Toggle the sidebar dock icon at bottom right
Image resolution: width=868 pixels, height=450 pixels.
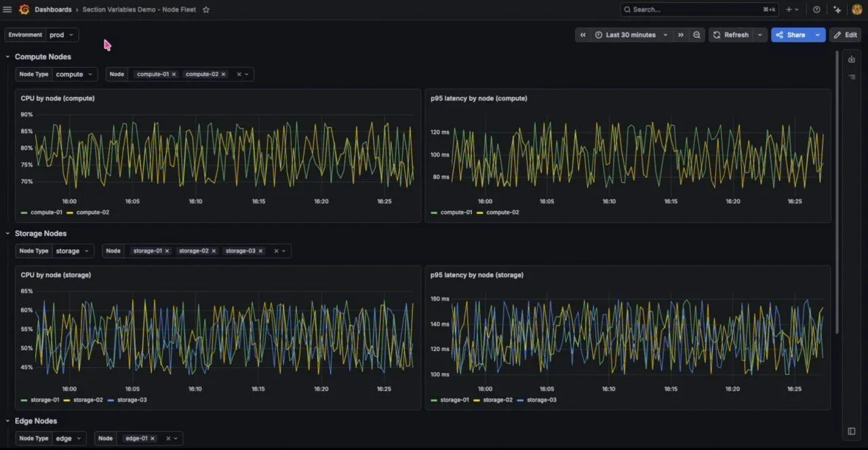852,431
